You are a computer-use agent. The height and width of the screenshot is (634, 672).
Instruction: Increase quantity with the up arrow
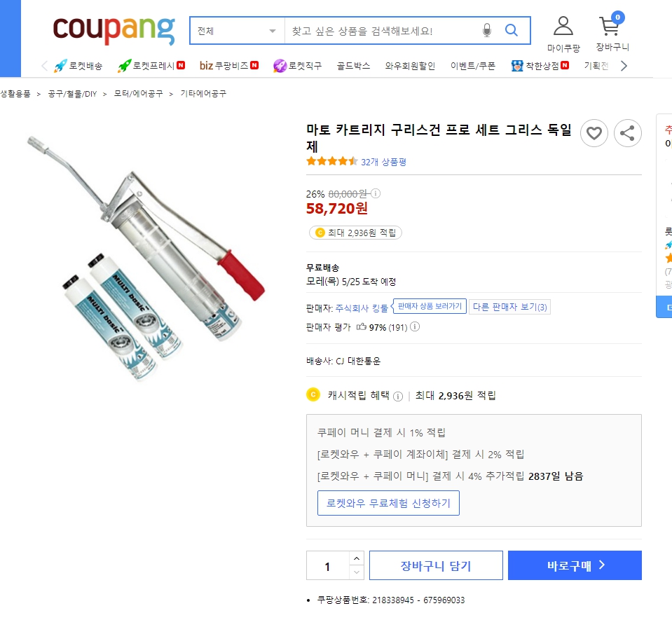click(x=357, y=558)
